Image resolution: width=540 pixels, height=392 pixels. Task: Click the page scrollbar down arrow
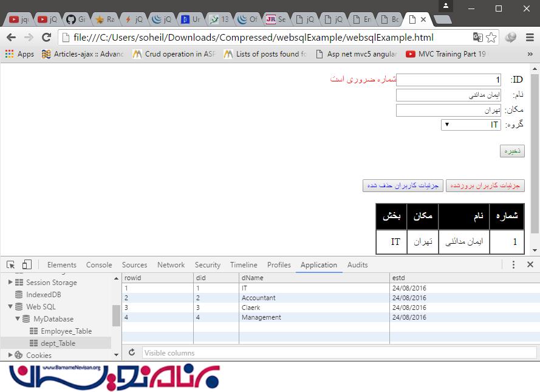[535, 250]
